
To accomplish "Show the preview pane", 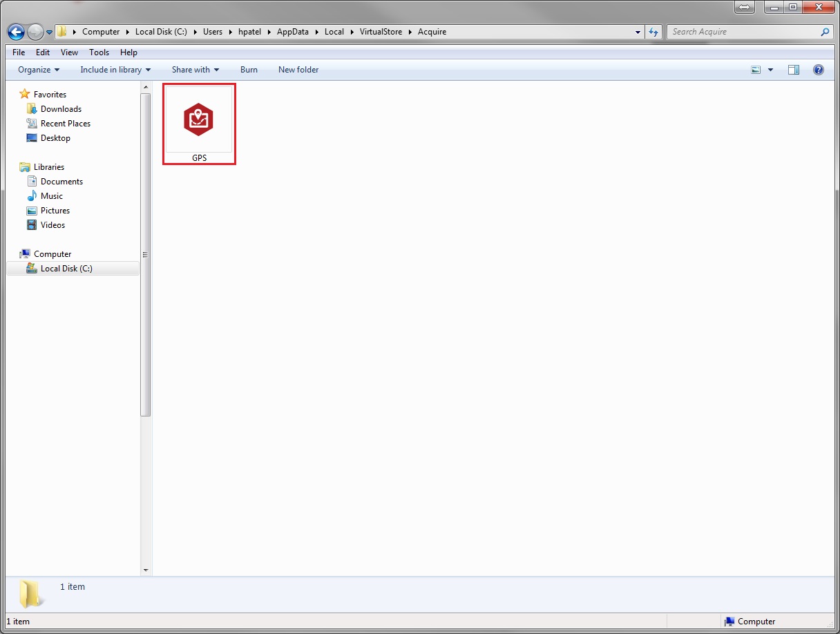I will coord(794,70).
